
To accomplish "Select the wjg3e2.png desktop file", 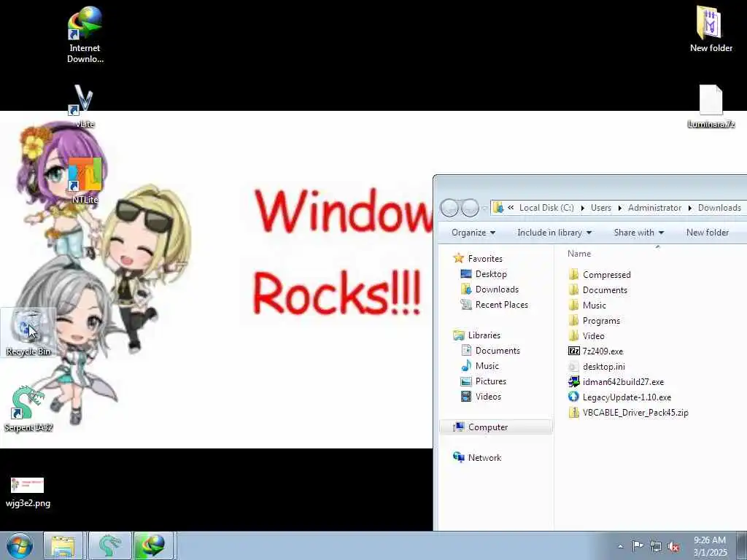I will tap(28, 492).
